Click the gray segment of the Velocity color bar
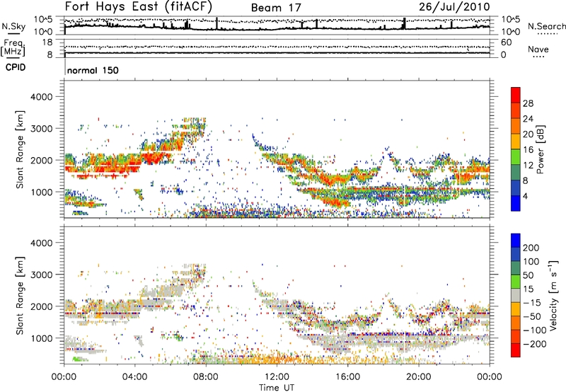566x392 pixels. pyautogui.click(x=516, y=295)
